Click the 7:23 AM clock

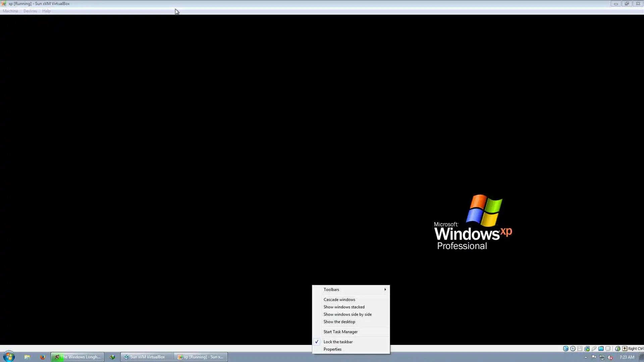click(x=627, y=357)
